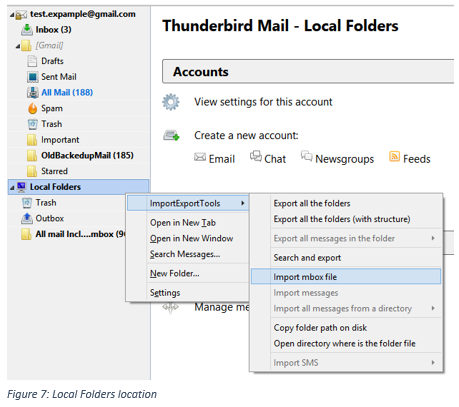Select the Local Folders row
This screenshot has height=407, width=459.
[x=78, y=187]
